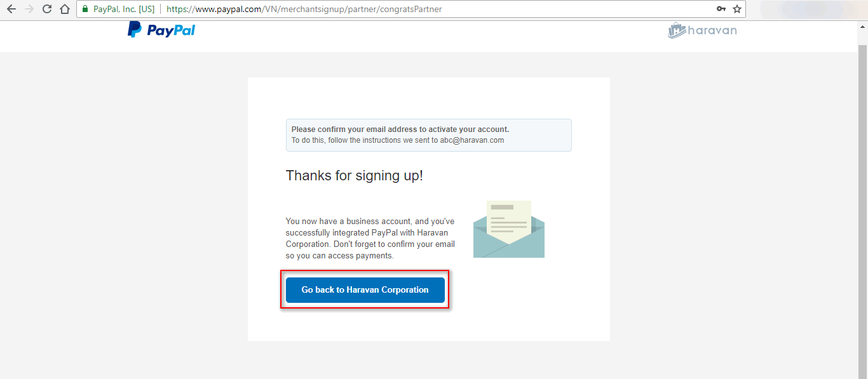868x379 pixels.
Task: Open saved password key icon
Action: pos(721,9)
